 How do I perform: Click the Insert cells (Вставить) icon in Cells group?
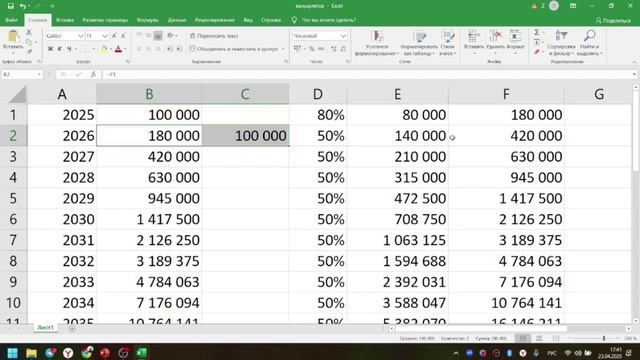coord(473,36)
